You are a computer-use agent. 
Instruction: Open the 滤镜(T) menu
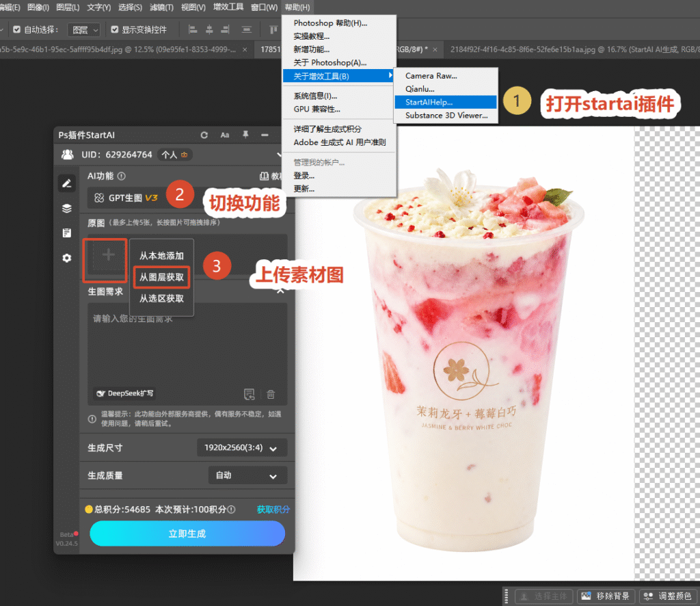pyautogui.click(x=161, y=7)
